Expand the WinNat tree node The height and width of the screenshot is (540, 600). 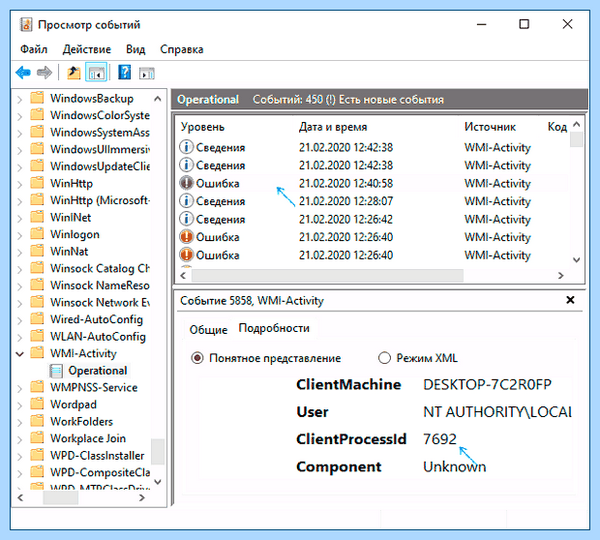20,252
